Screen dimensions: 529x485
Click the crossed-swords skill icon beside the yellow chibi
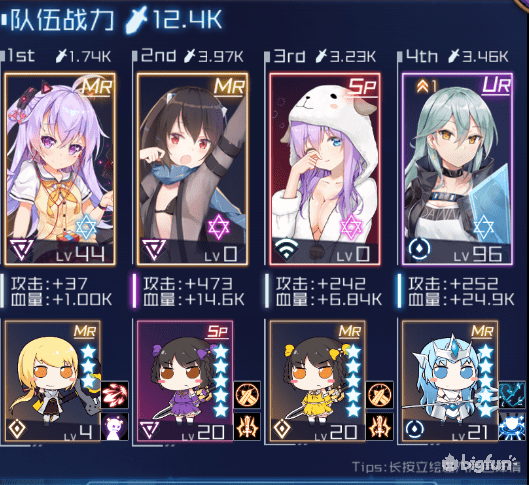click(380, 395)
